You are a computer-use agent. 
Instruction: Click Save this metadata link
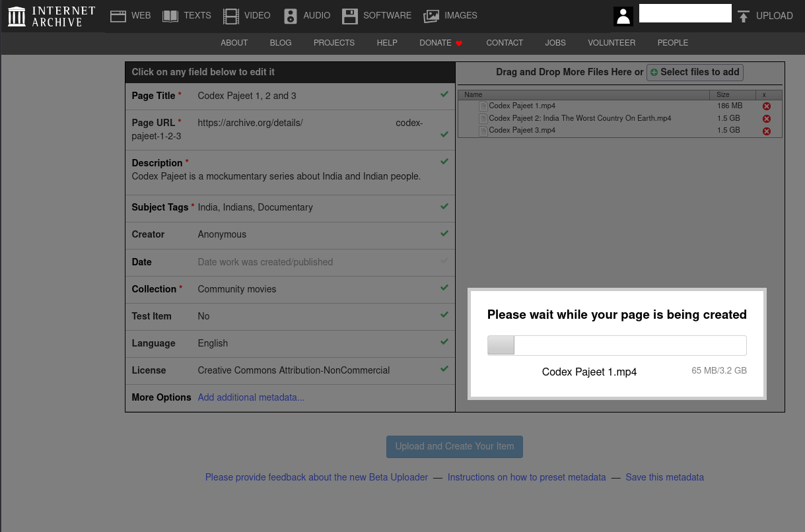664,477
